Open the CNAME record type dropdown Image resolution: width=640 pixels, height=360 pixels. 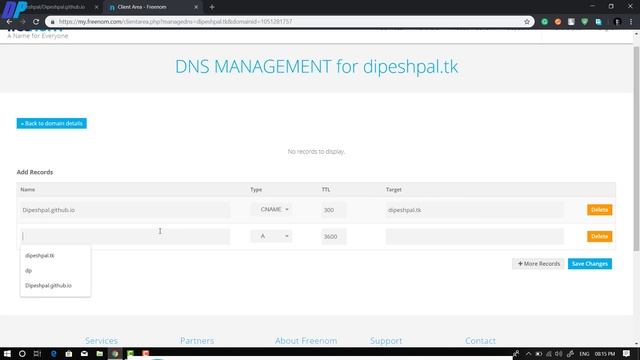(x=271, y=209)
